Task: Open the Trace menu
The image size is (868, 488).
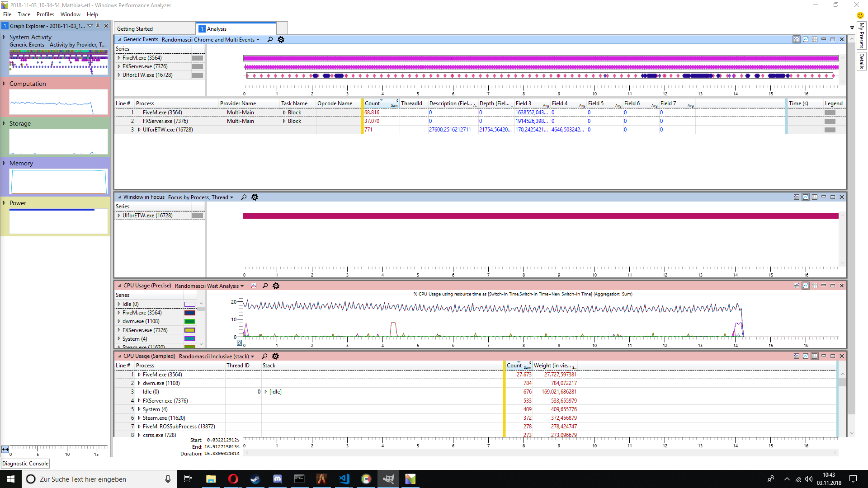Action: (x=24, y=14)
